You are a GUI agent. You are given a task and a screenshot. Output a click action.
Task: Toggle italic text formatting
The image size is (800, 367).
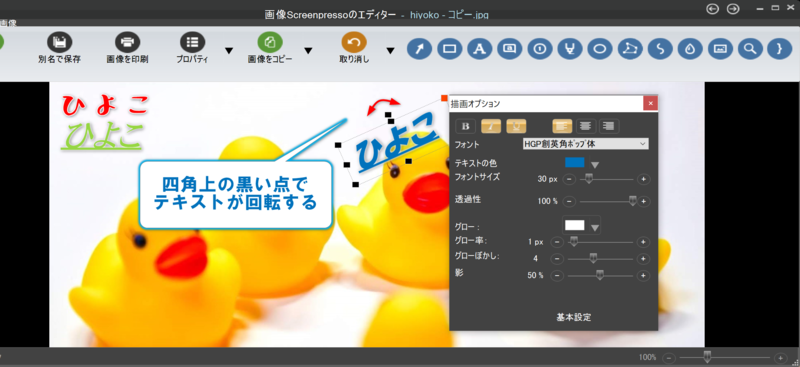(x=491, y=126)
